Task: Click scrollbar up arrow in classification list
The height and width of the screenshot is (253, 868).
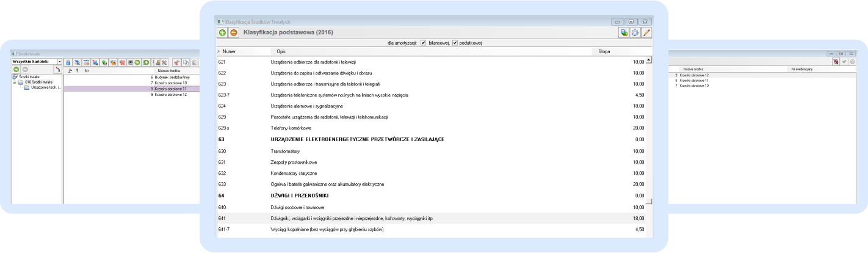Action: [649, 60]
